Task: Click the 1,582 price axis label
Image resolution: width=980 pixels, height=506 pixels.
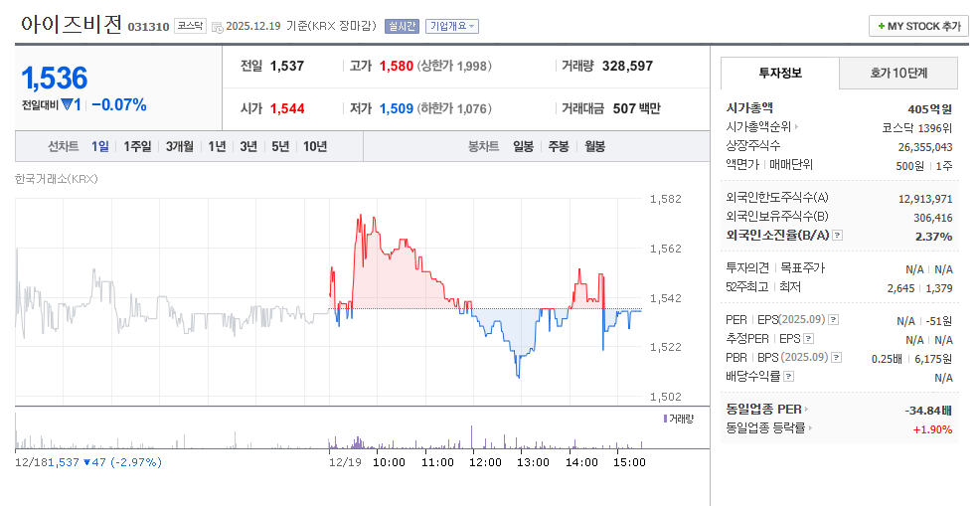Action: [x=666, y=199]
